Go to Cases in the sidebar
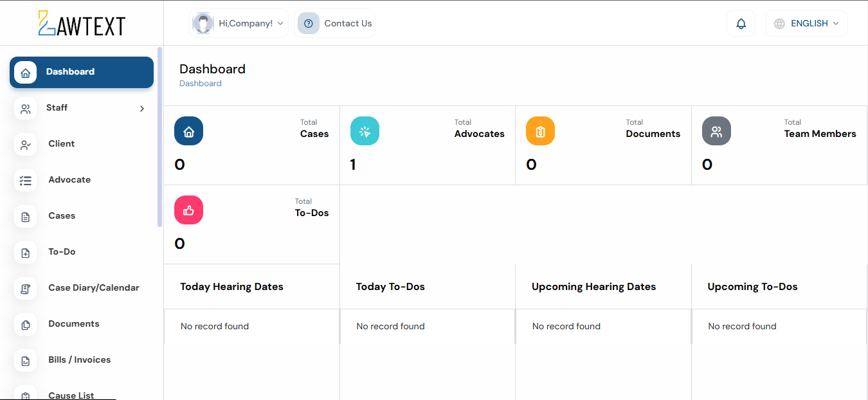868x400 pixels. (x=62, y=216)
